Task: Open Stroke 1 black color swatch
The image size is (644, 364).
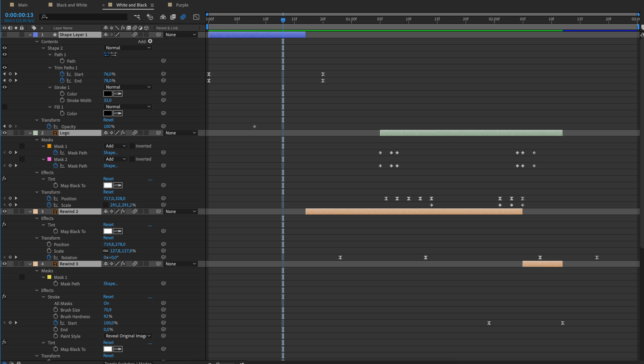Action: pos(108,94)
